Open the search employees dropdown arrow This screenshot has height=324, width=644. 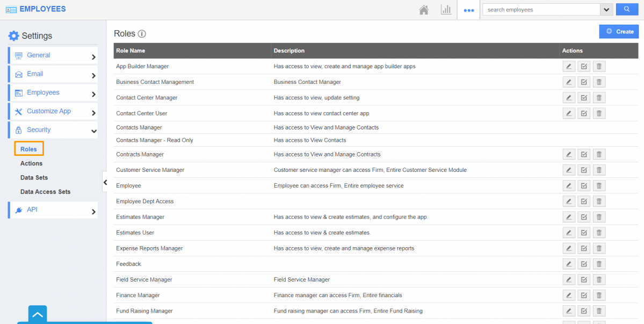[606, 10]
